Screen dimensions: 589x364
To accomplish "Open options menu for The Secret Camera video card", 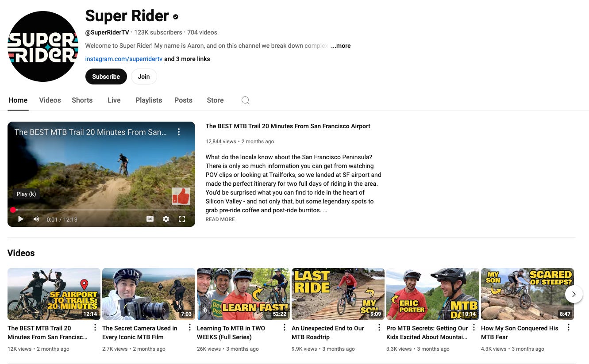I will point(189,328).
